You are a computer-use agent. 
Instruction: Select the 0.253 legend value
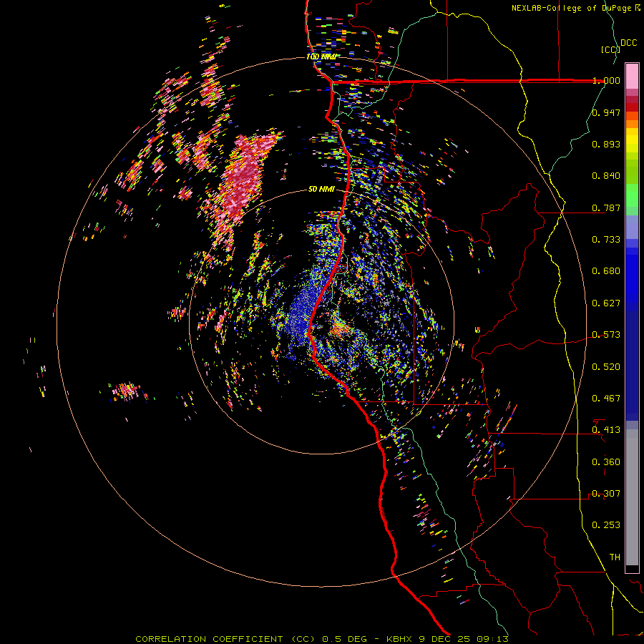tap(606, 525)
